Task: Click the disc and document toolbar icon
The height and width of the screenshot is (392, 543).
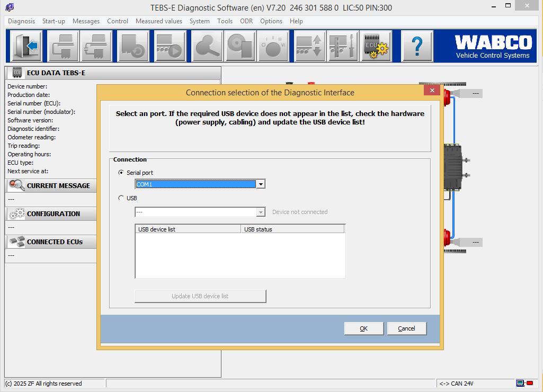Action: 241,46
